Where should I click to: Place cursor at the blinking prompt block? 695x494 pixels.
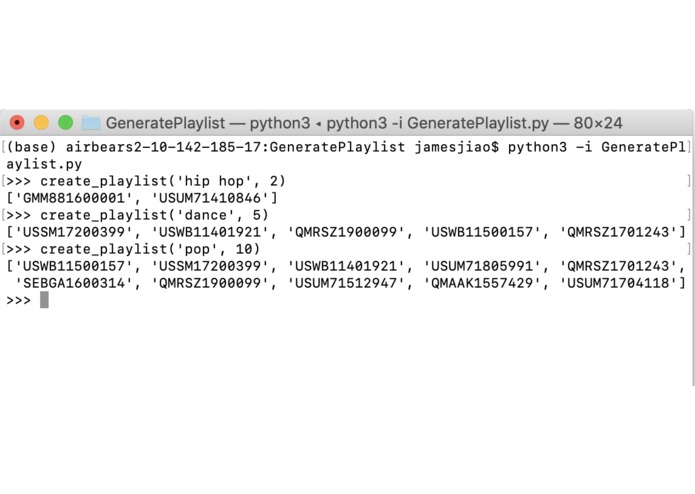pyautogui.click(x=44, y=300)
